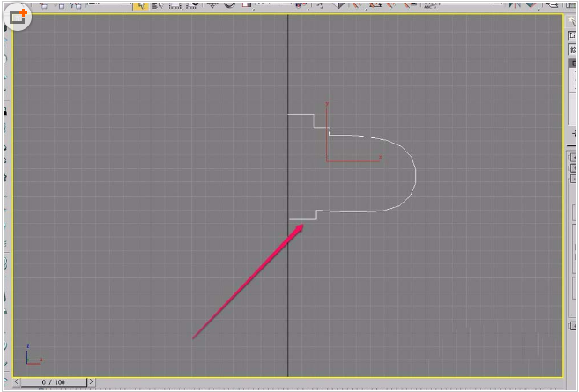Select the highlighted modifier stack entry
579x392 pixels.
(574, 63)
